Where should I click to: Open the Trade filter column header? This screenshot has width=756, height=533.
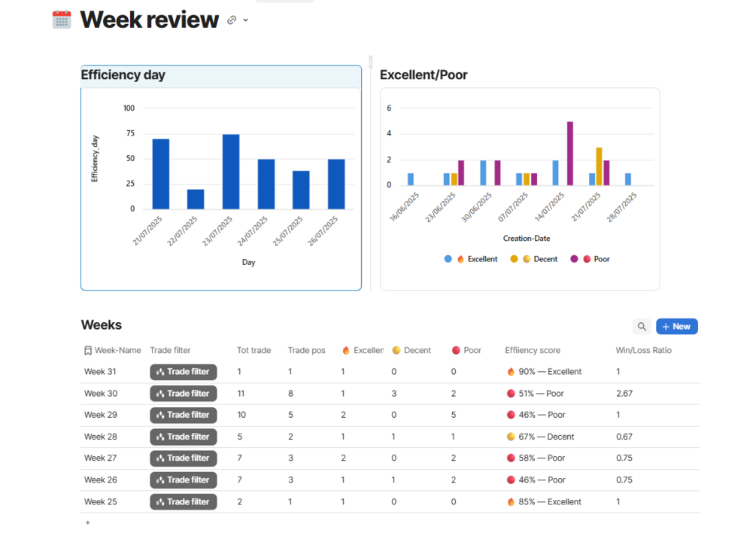pos(170,350)
